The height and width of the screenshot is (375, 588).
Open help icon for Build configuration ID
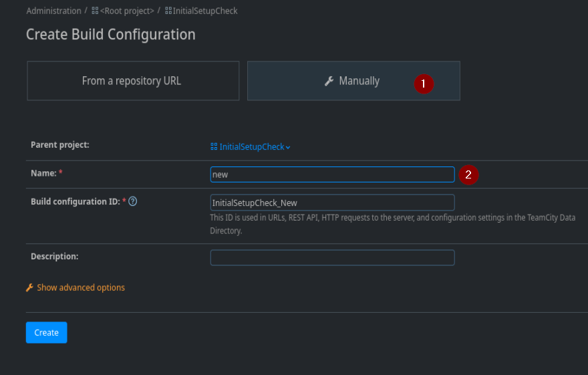[x=133, y=201]
